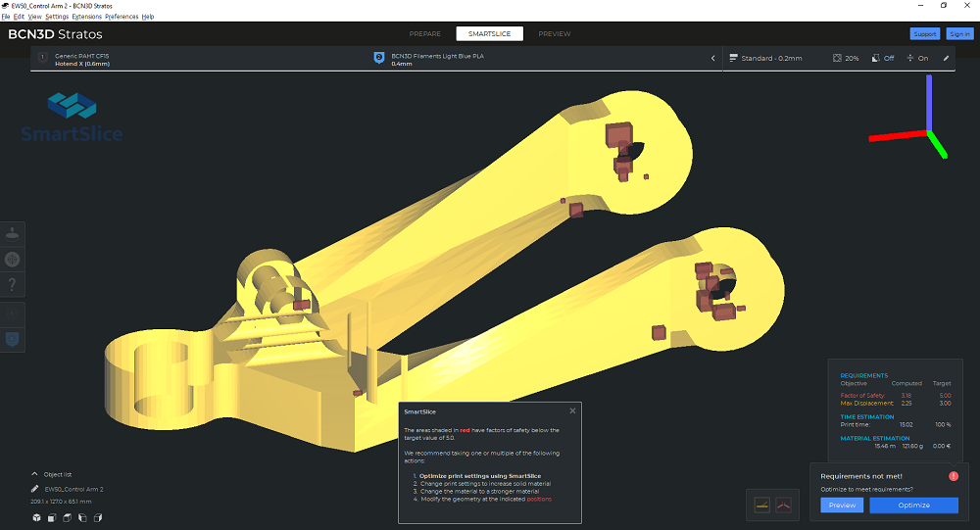Select the target load tool
Viewport: 980px width, 530px height.
(x=12, y=260)
